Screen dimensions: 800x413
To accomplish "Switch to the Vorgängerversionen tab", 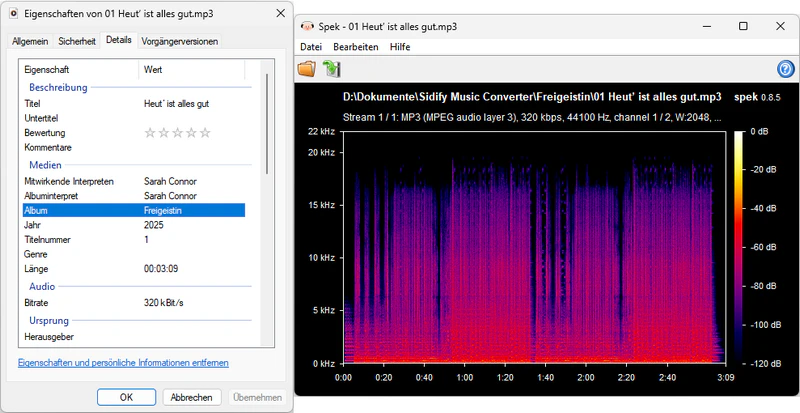I will click(180, 42).
